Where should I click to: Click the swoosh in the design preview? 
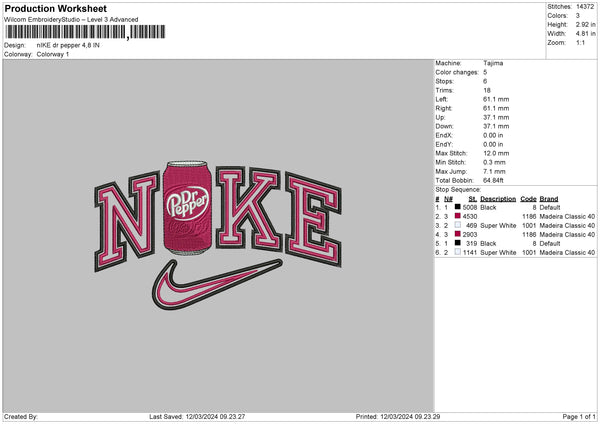217,284
